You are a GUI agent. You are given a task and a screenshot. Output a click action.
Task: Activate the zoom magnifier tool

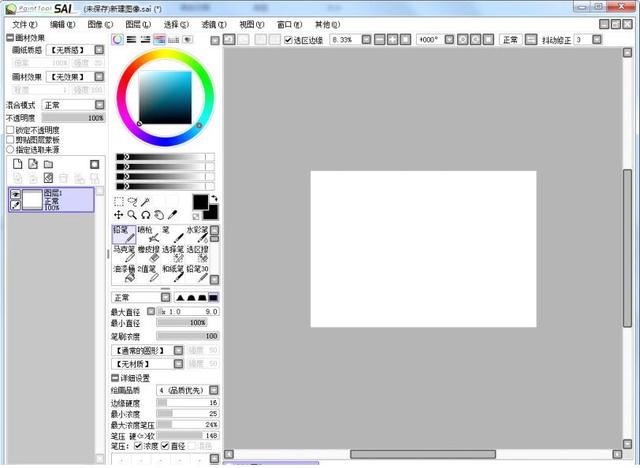pos(132,215)
